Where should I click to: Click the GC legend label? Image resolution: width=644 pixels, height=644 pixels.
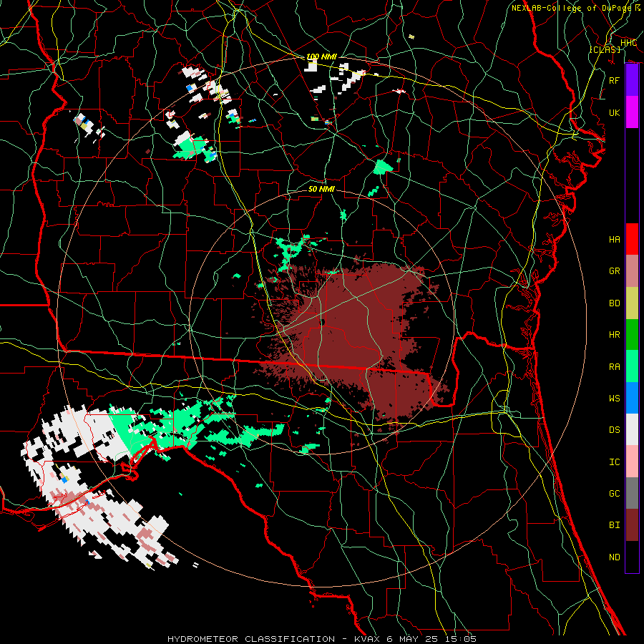(x=615, y=493)
